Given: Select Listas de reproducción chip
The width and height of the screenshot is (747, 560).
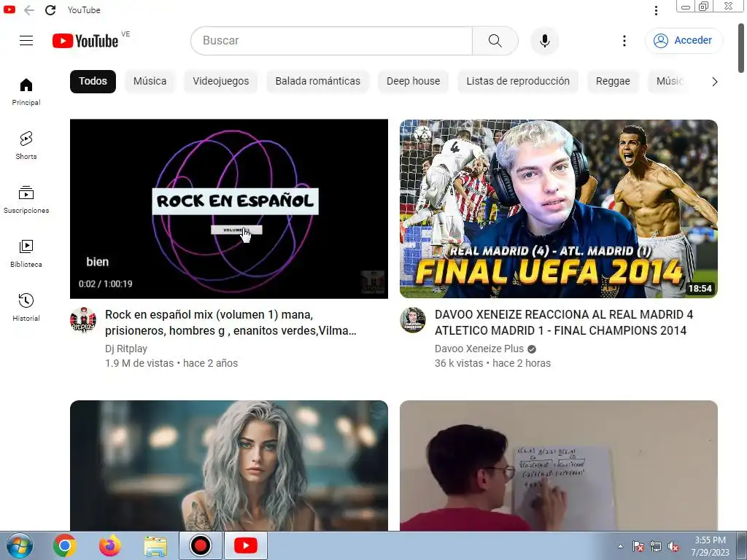Looking at the screenshot, I should coord(518,82).
